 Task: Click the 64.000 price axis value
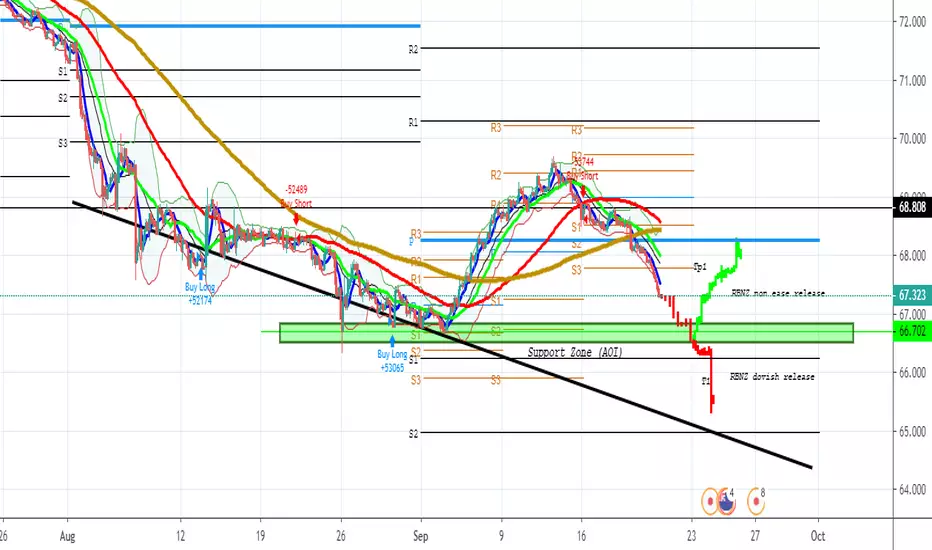pos(912,489)
